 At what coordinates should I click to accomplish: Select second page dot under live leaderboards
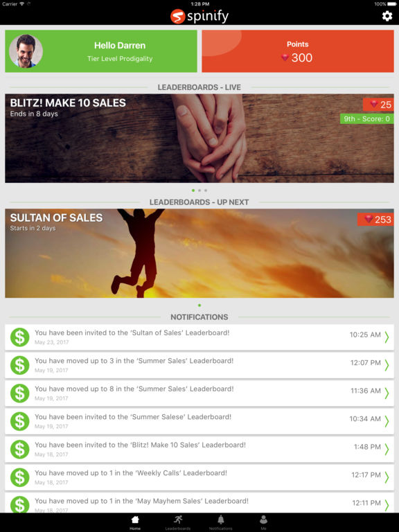199,190
